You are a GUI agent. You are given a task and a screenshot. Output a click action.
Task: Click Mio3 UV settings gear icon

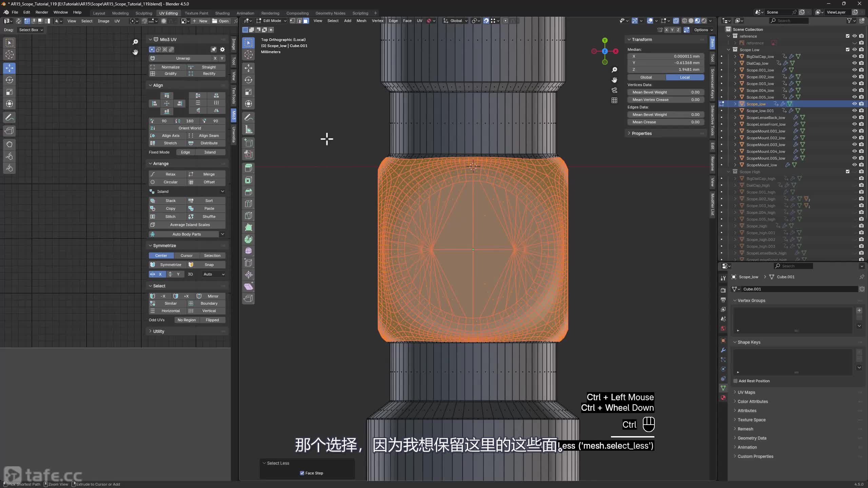pos(222,49)
